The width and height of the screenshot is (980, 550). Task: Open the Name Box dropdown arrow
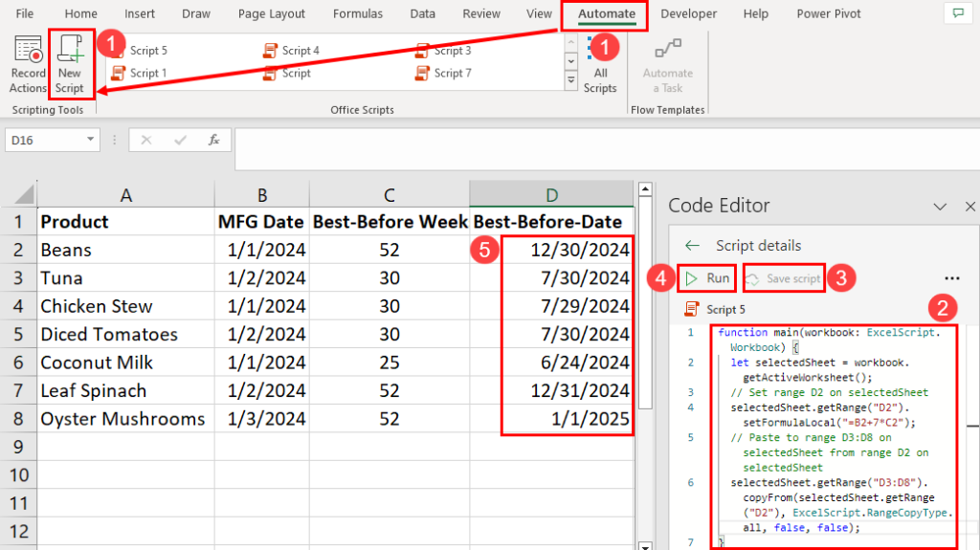pyautogui.click(x=91, y=140)
